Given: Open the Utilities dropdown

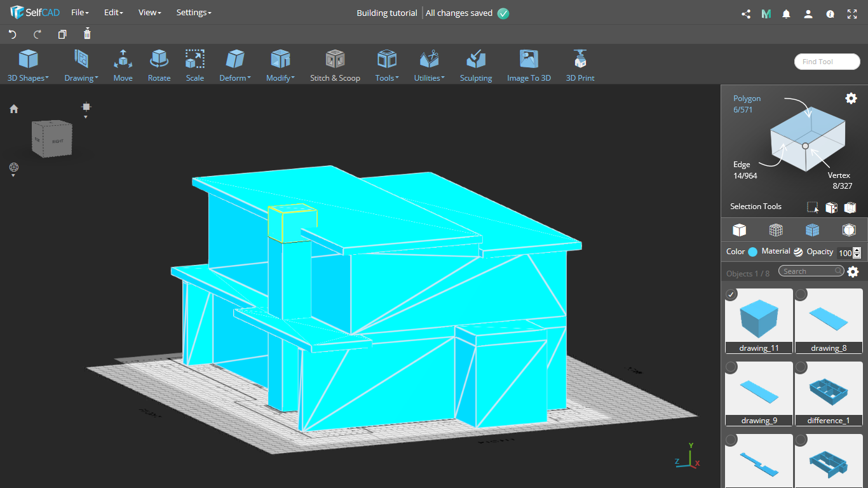Looking at the screenshot, I should pyautogui.click(x=430, y=66).
